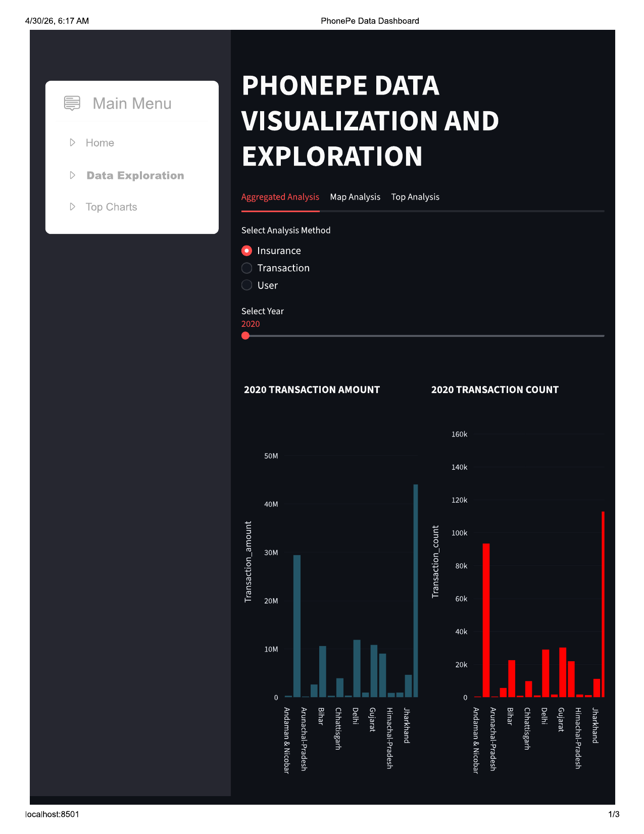This screenshot has width=644, height=834.
Task: Click the Bihar label under Transaction Count chart
Action: (x=510, y=716)
